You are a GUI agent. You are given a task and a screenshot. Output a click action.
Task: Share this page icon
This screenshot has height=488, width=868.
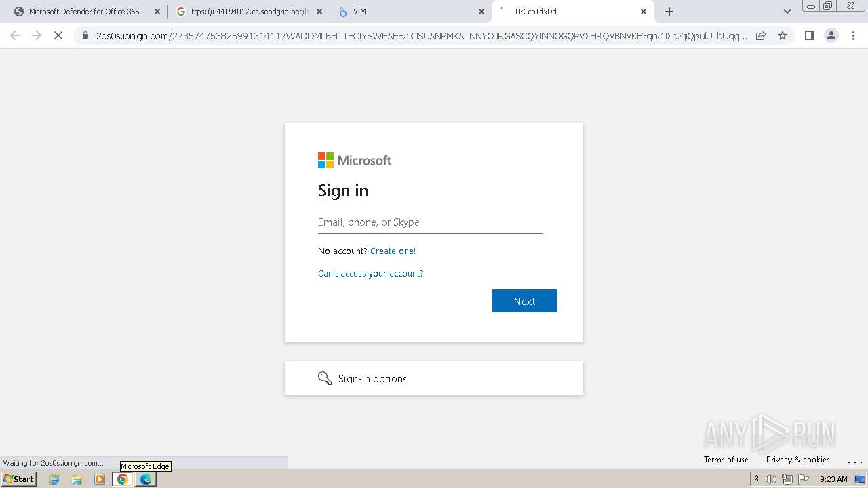pos(761,35)
